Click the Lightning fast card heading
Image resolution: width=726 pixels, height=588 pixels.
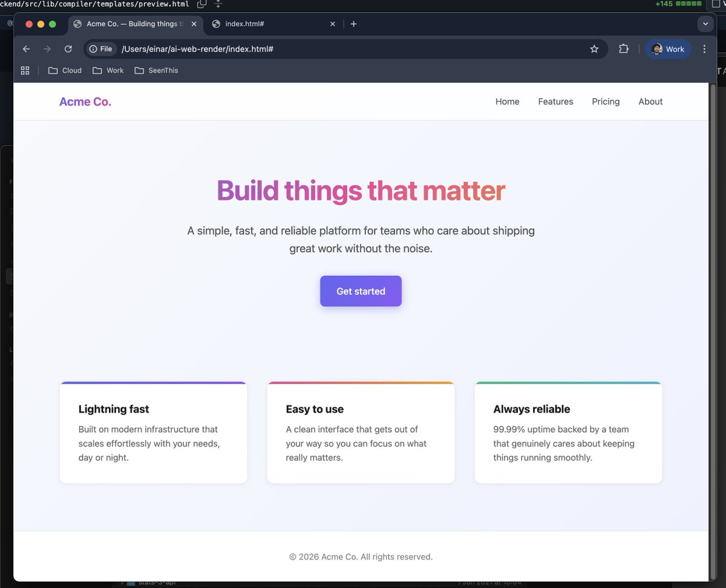click(x=114, y=409)
